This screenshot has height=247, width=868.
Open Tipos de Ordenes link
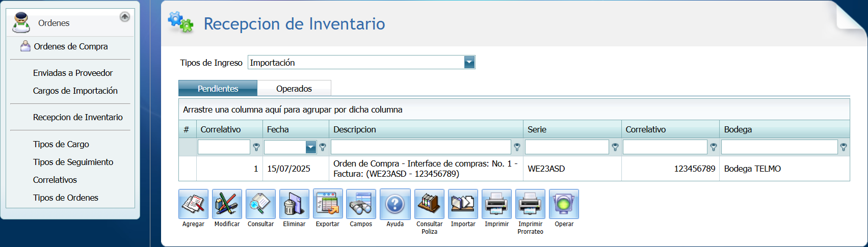coord(66,198)
